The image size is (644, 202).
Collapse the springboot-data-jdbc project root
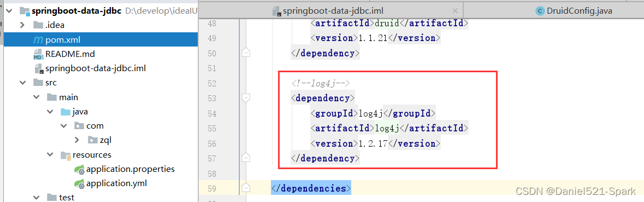(x=9, y=11)
